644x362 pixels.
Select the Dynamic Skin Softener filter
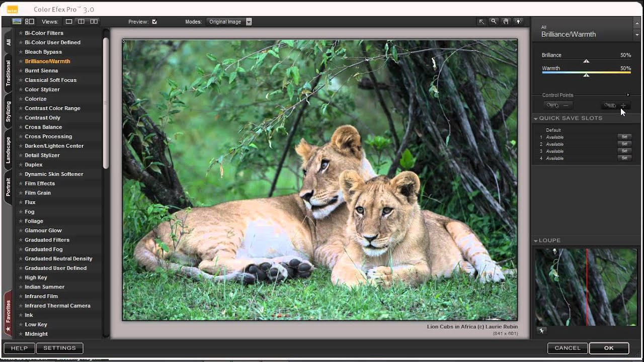pos(54,174)
